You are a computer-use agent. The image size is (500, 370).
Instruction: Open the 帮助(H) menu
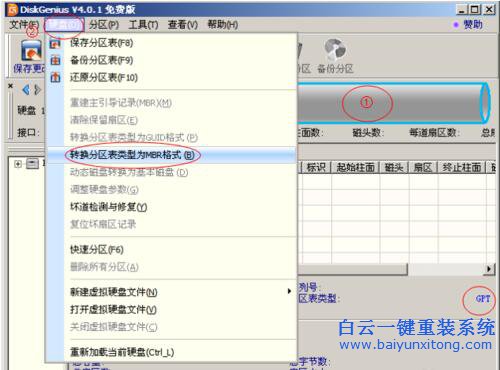[223, 25]
